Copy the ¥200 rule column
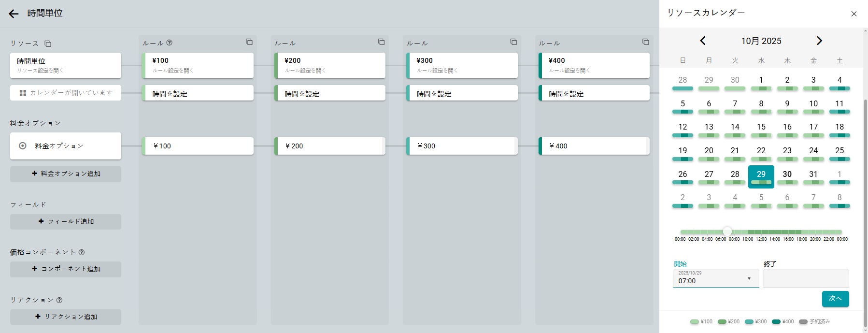This screenshot has width=868, height=333. [x=381, y=42]
